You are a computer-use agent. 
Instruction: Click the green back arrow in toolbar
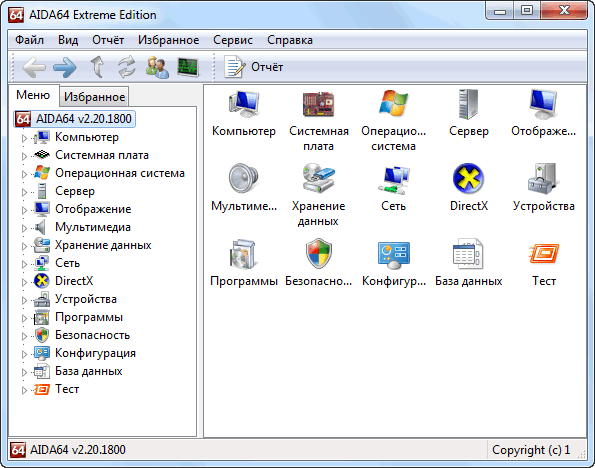pyautogui.click(x=34, y=68)
